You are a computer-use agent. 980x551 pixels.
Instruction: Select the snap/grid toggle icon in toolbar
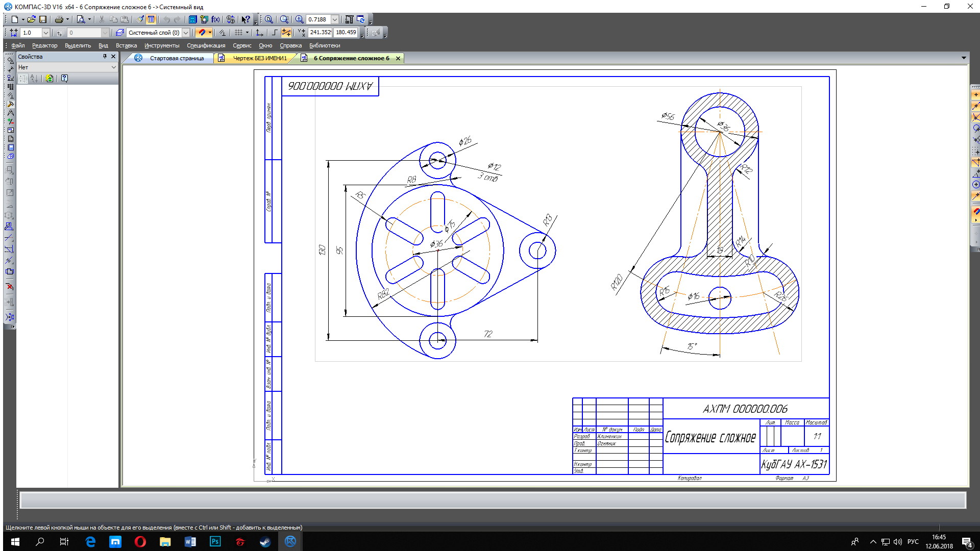tap(239, 32)
